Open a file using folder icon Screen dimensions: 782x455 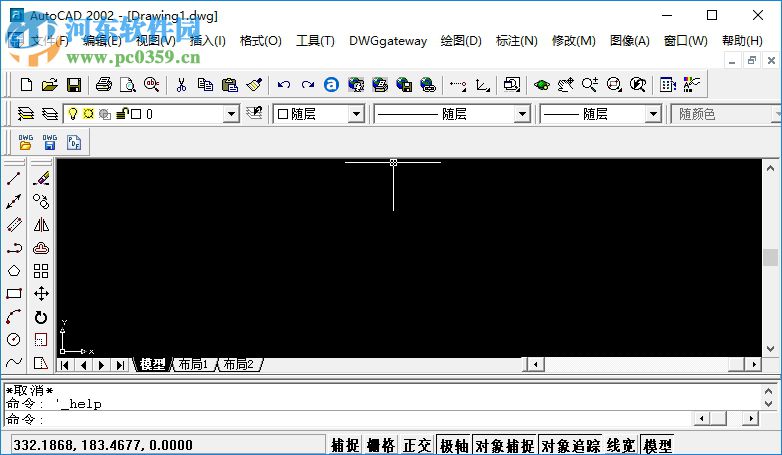pyautogui.click(x=50, y=85)
